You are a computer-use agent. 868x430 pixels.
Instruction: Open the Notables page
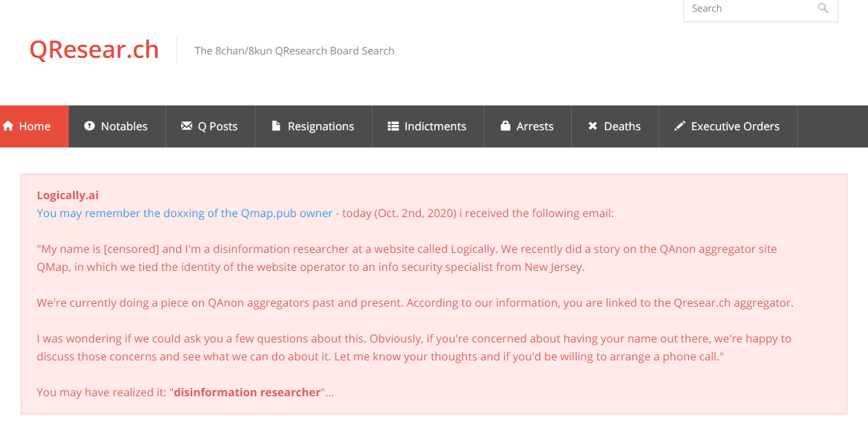pos(124,126)
